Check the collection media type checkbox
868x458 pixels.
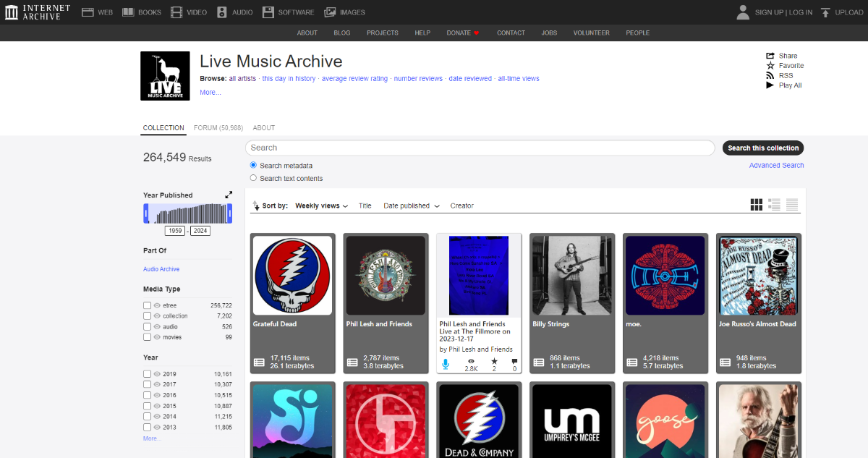tap(147, 316)
